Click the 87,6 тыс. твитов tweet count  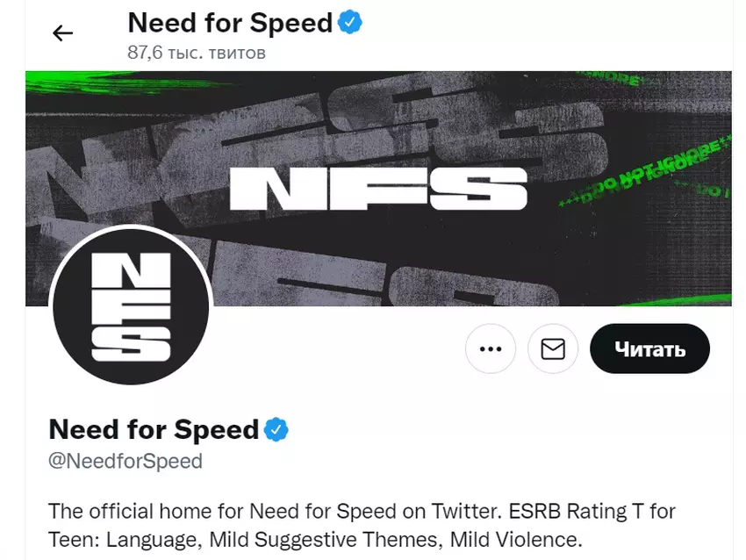(197, 53)
